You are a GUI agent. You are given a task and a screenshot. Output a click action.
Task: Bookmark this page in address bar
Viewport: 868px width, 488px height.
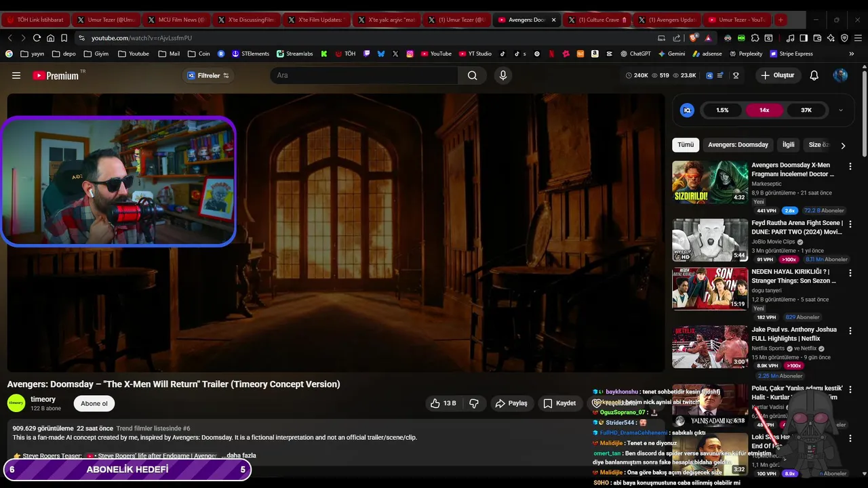coord(64,38)
